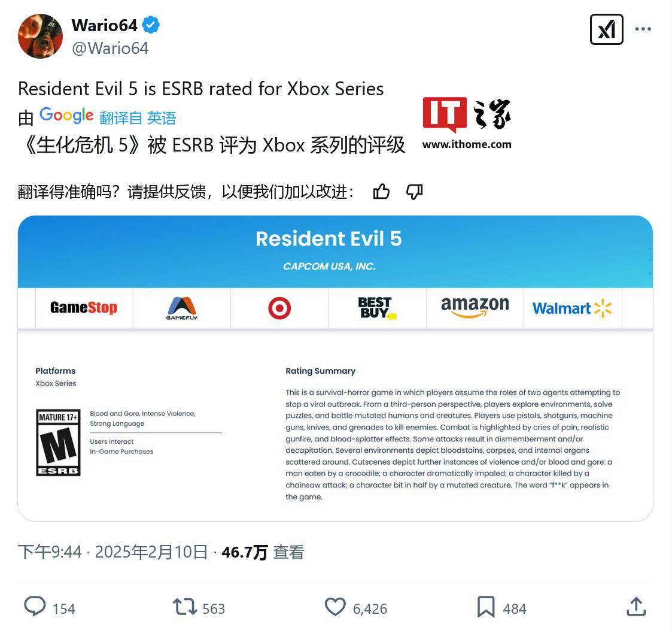Viewport: 672px width, 633px height.
Task: Open the Target bullseye logo
Action: click(x=279, y=308)
